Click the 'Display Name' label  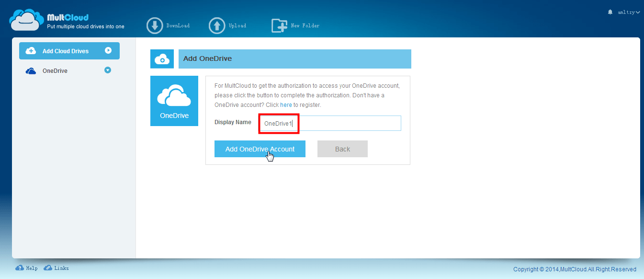coord(233,122)
